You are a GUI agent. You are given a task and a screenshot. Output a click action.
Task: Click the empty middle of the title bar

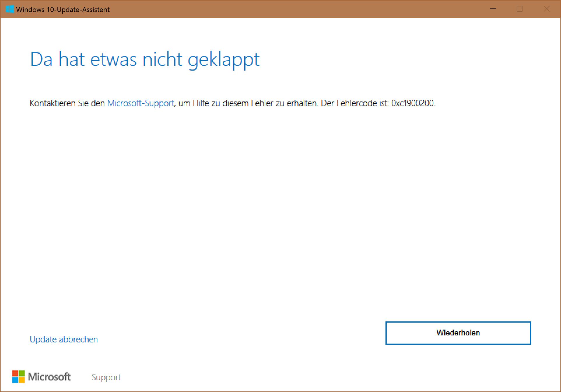tap(292, 9)
